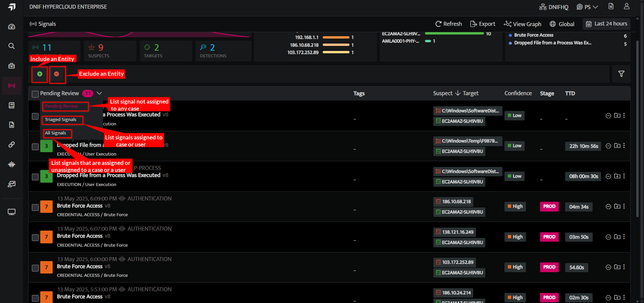Open the Last 24 hours time range selector
The height and width of the screenshot is (303, 644).
(x=607, y=24)
